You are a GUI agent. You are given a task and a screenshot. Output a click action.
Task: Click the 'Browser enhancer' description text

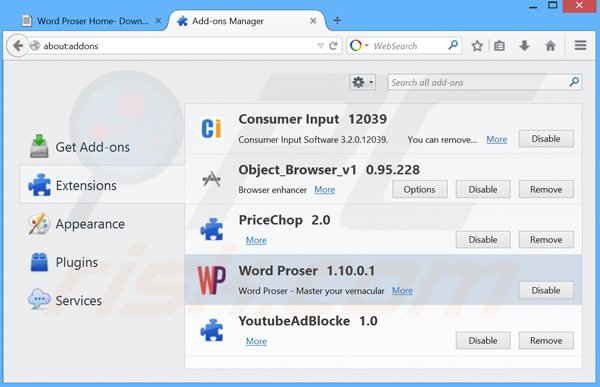(x=272, y=190)
